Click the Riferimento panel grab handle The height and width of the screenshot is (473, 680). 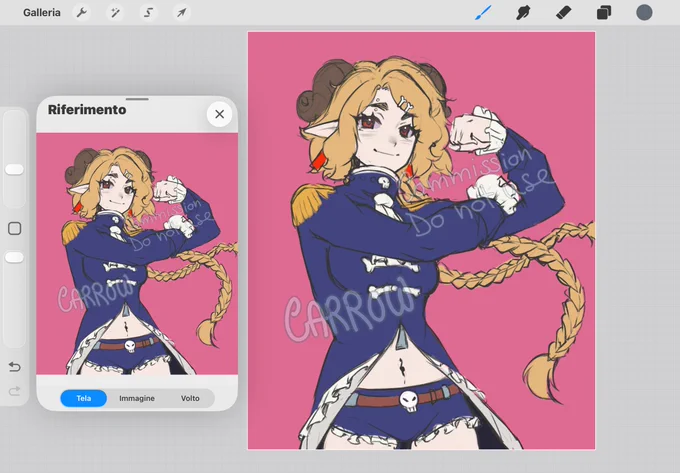(137, 99)
